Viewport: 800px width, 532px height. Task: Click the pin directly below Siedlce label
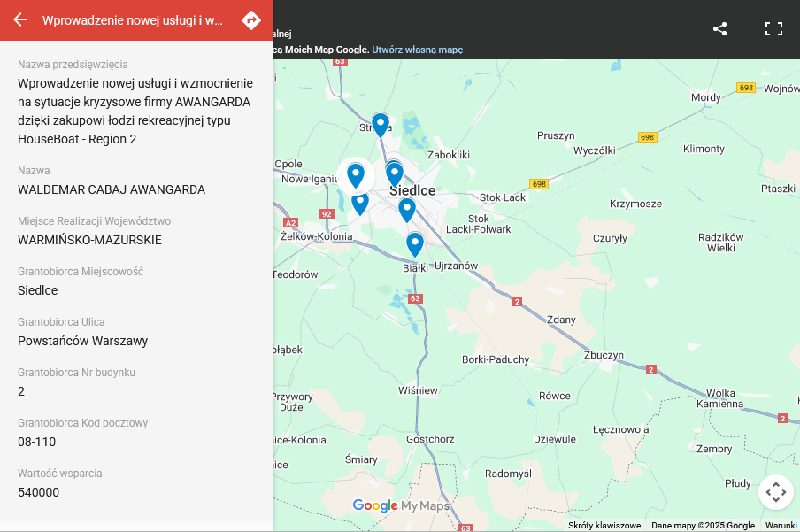pyautogui.click(x=407, y=210)
